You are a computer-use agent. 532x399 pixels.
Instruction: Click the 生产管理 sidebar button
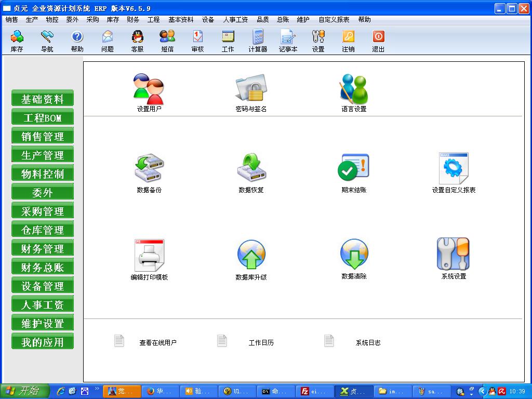click(43, 155)
